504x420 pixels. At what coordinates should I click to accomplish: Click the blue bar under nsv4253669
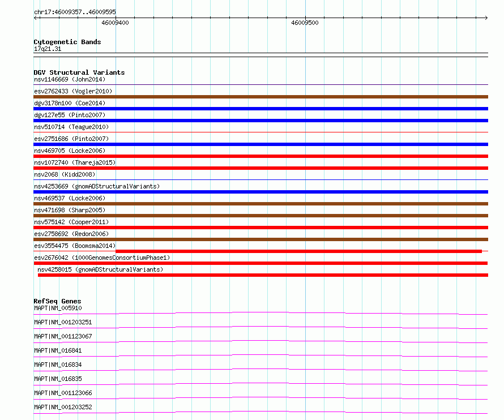[260, 192]
